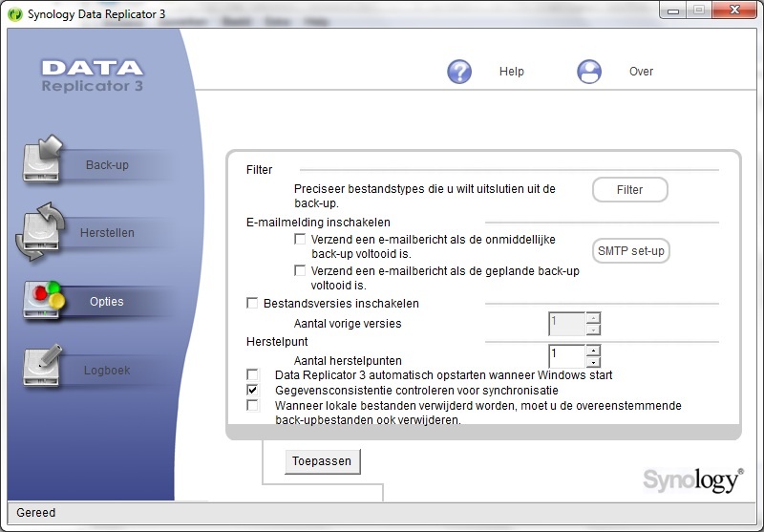Click the Aantal herstelpunten number field

[566, 356]
